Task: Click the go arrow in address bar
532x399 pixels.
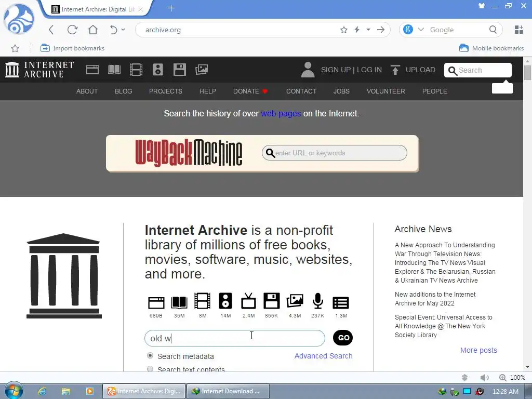Action: tap(381, 30)
